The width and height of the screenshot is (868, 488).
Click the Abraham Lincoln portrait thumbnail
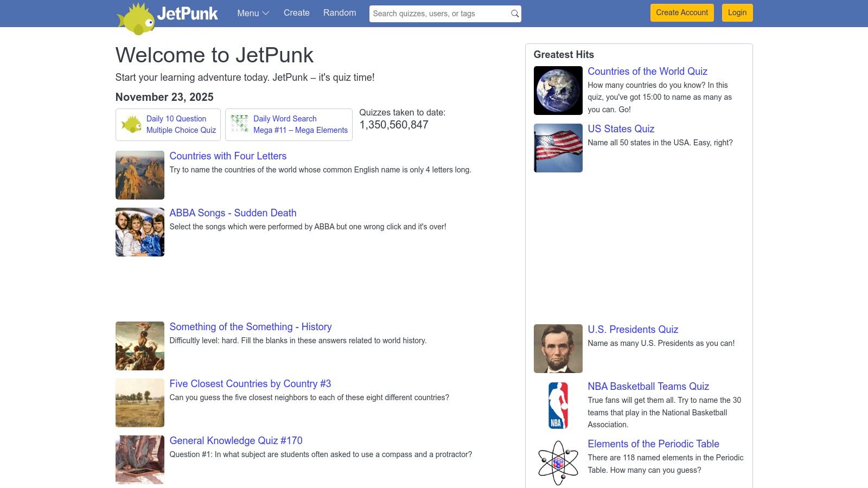pos(557,348)
